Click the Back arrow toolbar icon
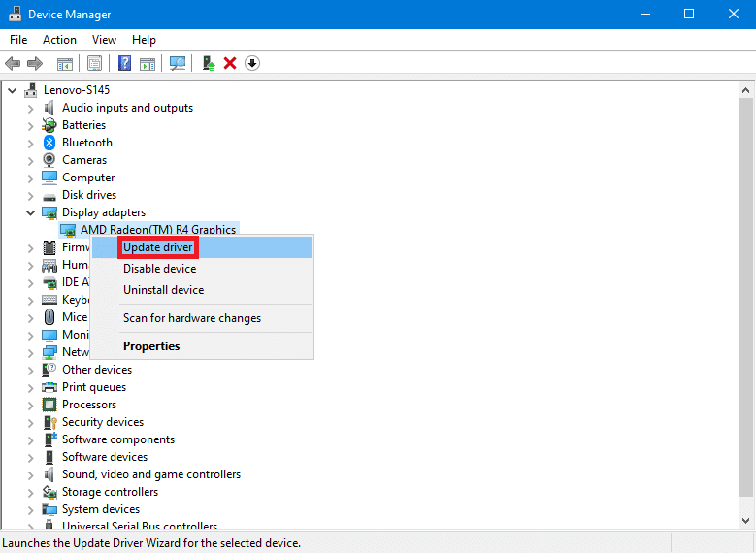This screenshot has height=553, width=756. point(13,63)
